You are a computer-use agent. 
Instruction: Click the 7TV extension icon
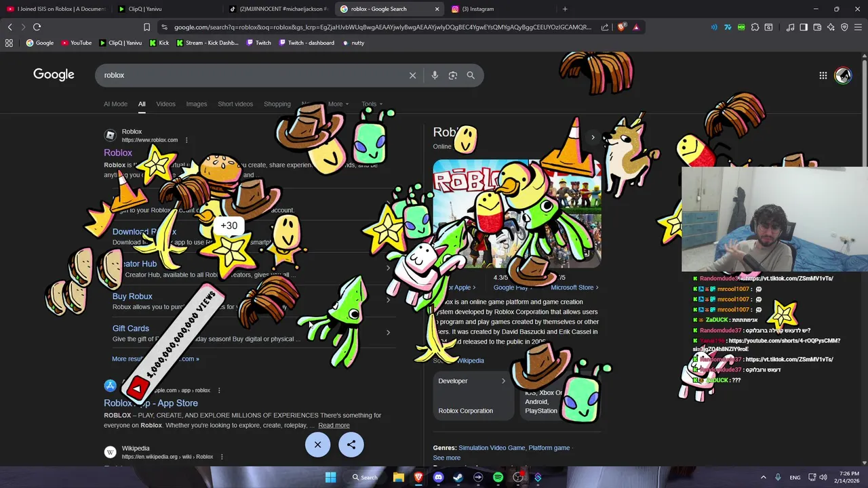728,27
